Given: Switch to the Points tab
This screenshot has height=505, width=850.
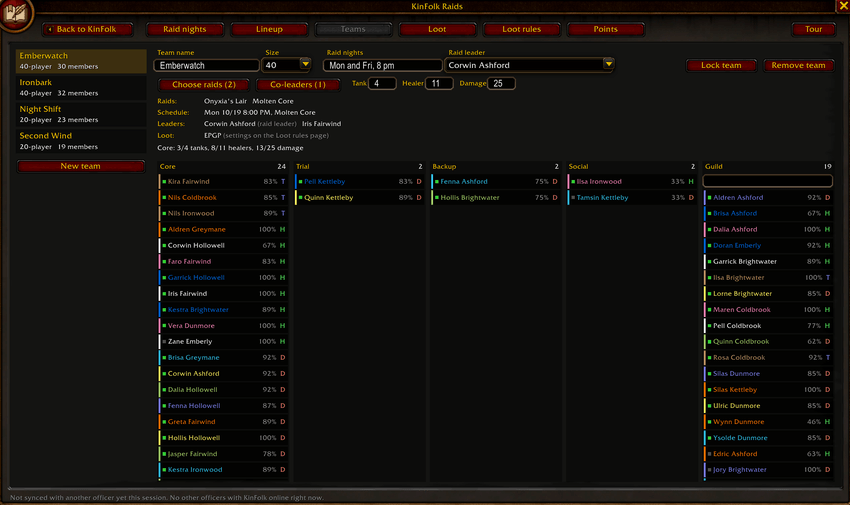Looking at the screenshot, I should [606, 29].
